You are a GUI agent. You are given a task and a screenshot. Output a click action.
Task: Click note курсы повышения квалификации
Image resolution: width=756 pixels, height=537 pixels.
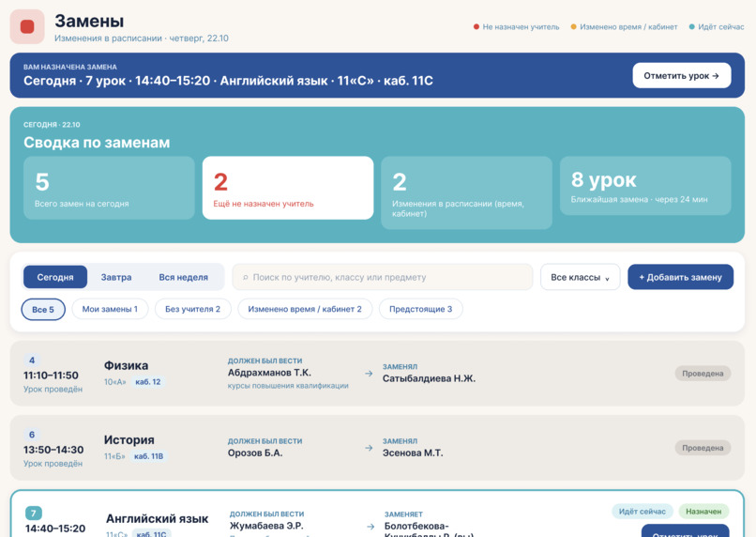click(x=288, y=386)
